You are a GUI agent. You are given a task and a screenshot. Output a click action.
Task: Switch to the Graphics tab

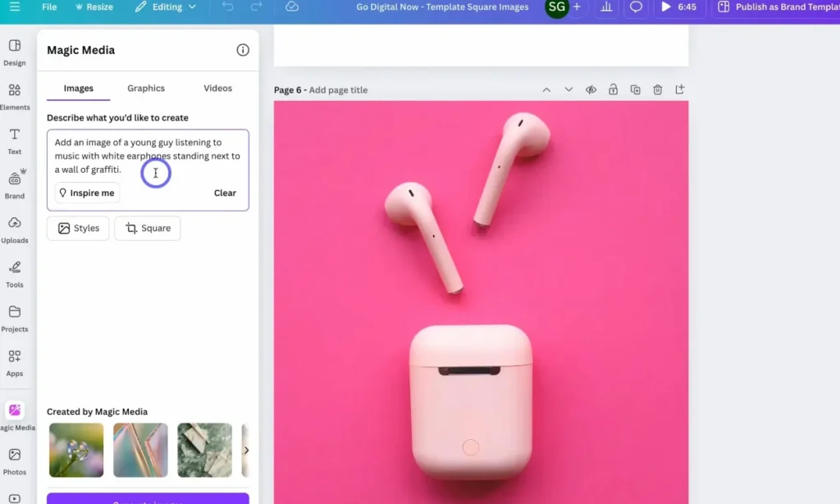[x=146, y=88]
